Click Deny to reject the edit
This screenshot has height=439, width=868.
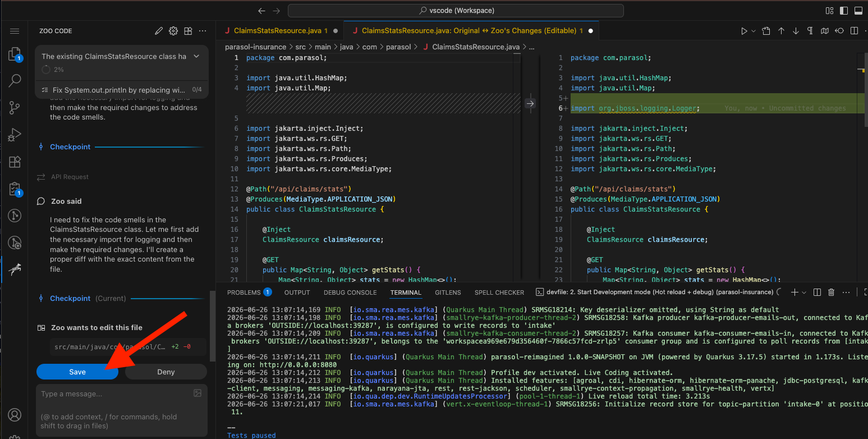166,372
